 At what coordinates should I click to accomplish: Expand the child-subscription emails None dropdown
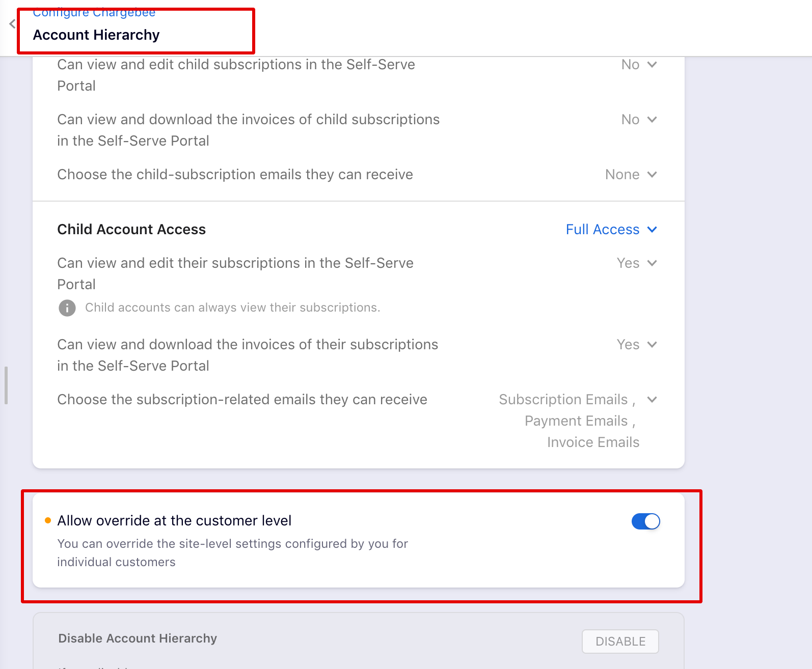(631, 175)
